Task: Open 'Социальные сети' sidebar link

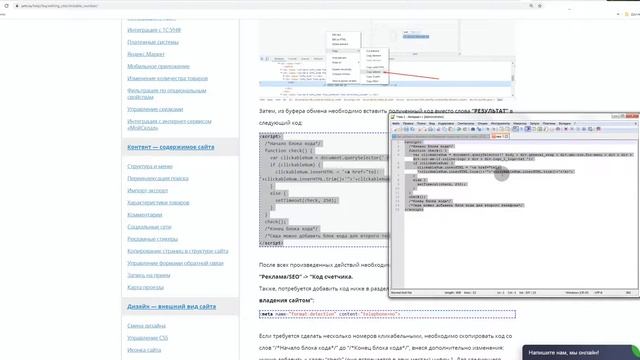Action: (149, 227)
